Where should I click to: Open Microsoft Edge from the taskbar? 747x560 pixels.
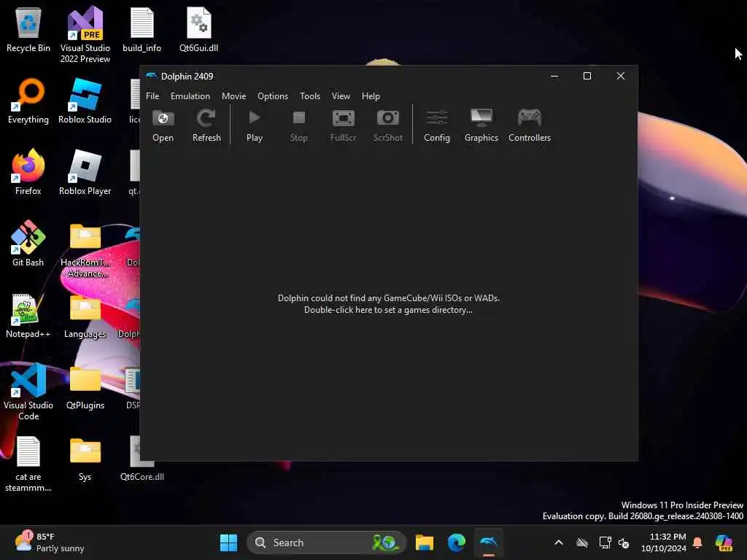coord(457,542)
